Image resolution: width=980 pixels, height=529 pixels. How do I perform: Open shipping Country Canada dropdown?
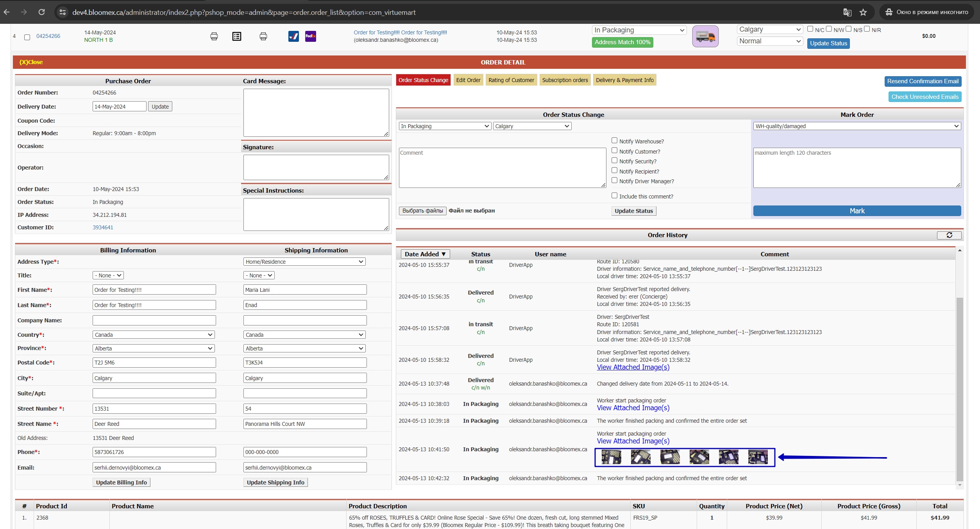304,335
